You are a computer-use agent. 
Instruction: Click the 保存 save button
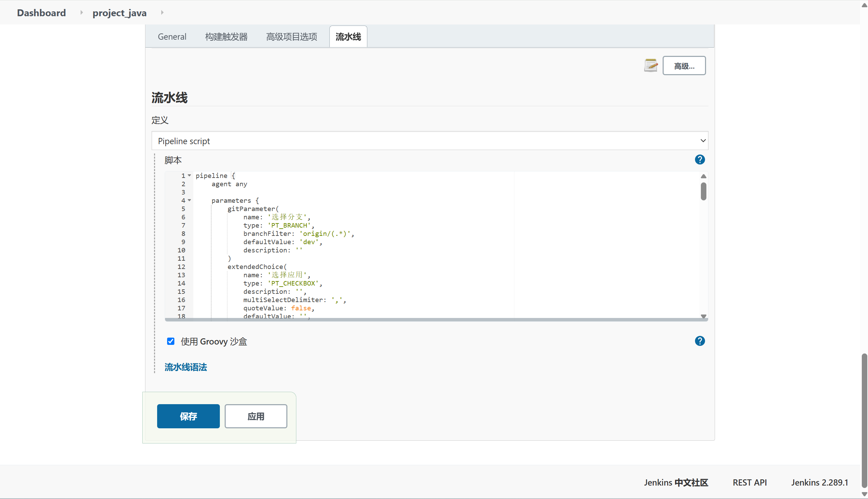pyautogui.click(x=188, y=416)
